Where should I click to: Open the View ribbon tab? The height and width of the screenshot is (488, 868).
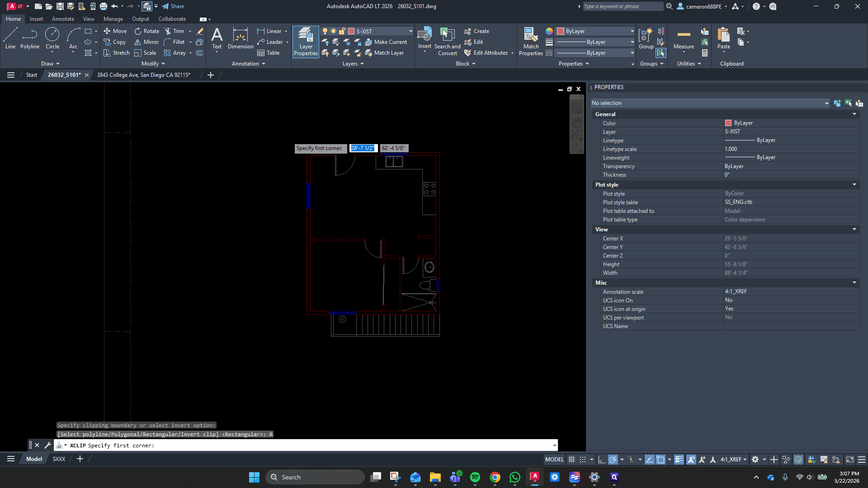[x=89, y=19]
